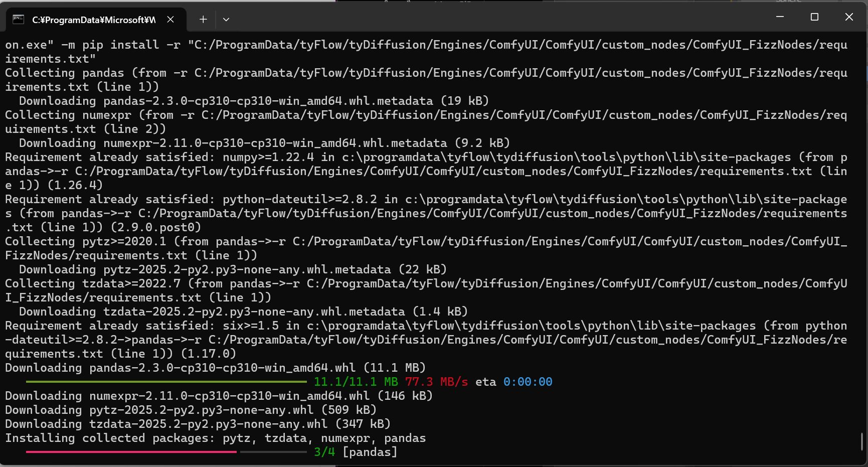
Task: Click the '(1.26.4)' numpy version text
Action: pyautogui.click(x=75, y=185)
